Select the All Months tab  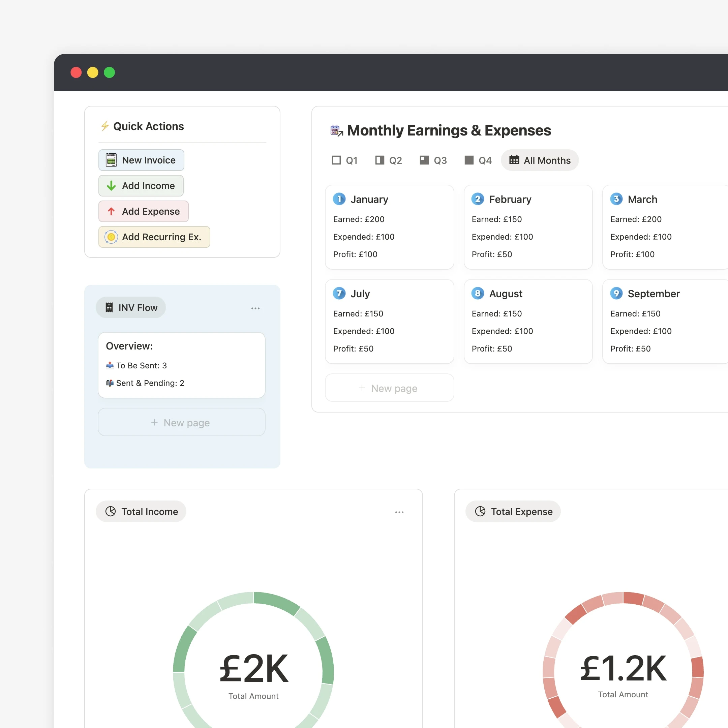(540, 160)
